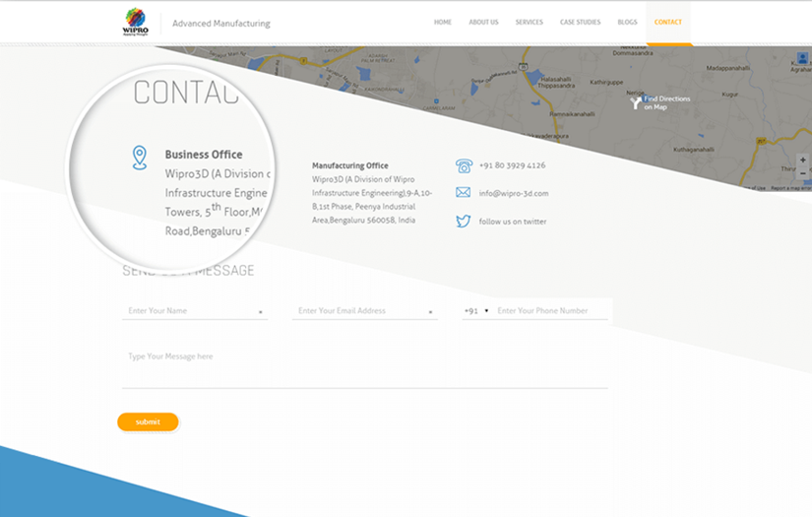Click Advanced Manufacturing header text
Viewport: 812px width, 517px height.
tap(221, 24)
